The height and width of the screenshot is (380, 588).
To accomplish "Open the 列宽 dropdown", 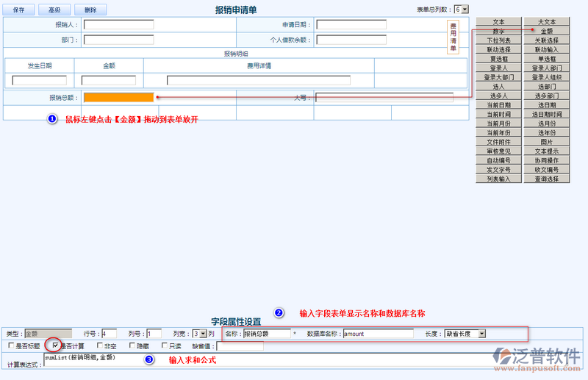I will pyautogui.click(x=196, y=334).
